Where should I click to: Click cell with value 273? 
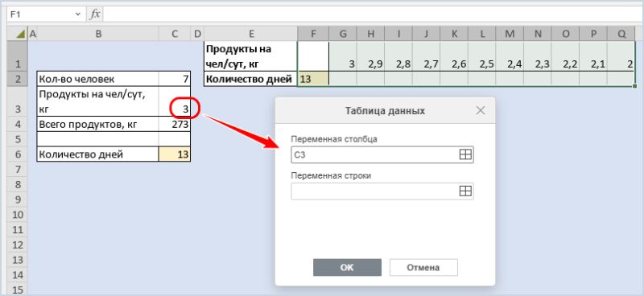[x=175, y=125]
